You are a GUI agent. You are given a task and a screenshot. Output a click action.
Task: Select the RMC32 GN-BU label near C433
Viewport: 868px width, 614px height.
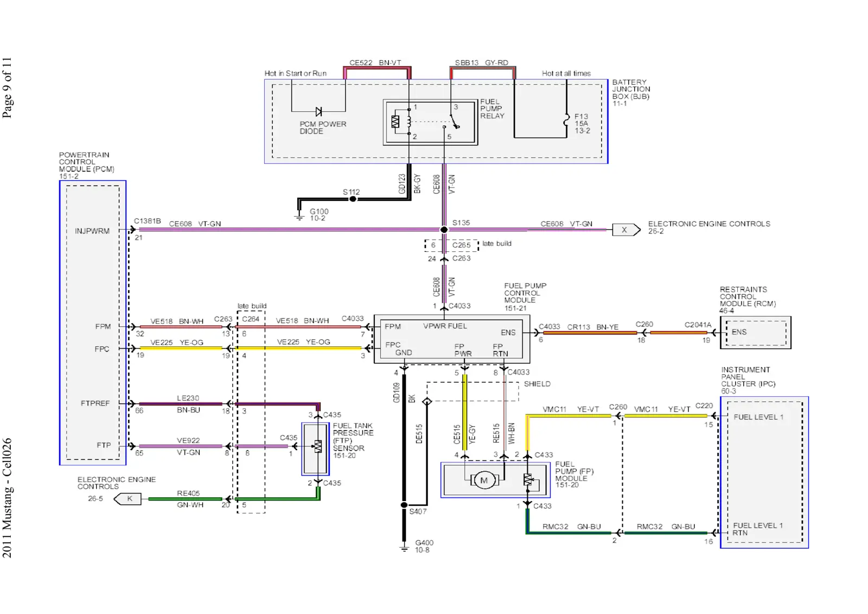[x=572, y=527]
